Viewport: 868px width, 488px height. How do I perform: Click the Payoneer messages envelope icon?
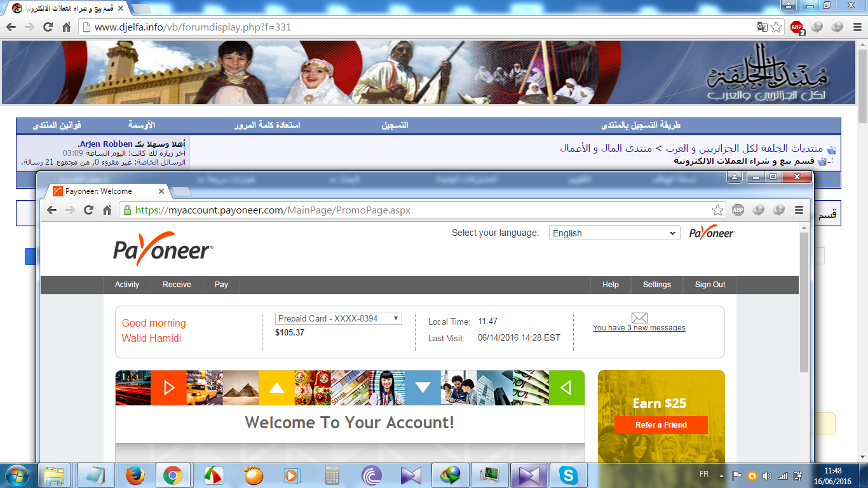(639, 318)
